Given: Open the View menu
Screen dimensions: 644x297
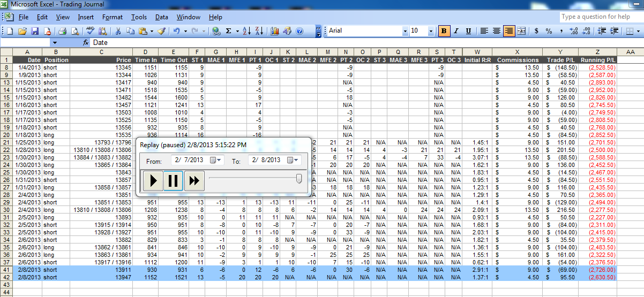Looking at the screenshot, I should pyautogui.click(x=63, y=17).
